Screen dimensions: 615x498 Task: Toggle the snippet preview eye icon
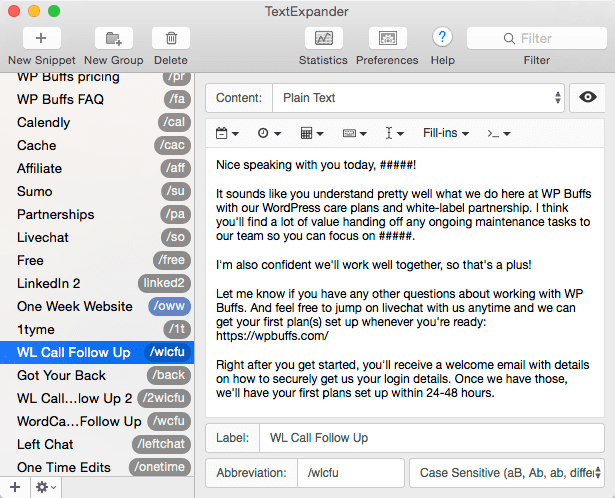coord(587,97)
